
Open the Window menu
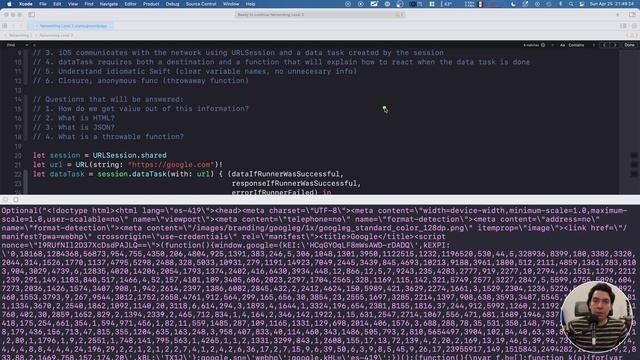click(231, 4)
